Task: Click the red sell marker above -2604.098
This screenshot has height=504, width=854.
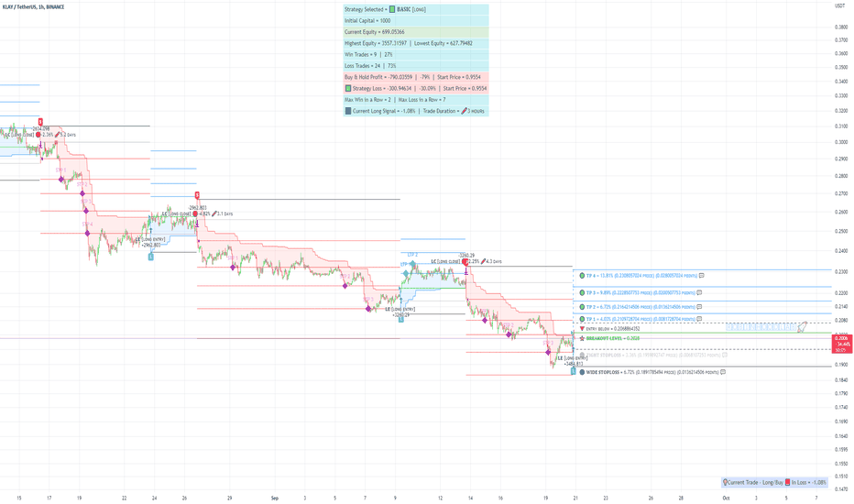Action: click(x=40, y=122)
